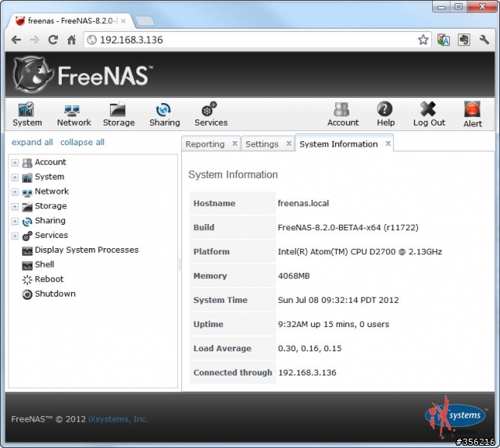Click the Sharing icon in the tree
Screen dimensions: 500x448
point(27,222)
